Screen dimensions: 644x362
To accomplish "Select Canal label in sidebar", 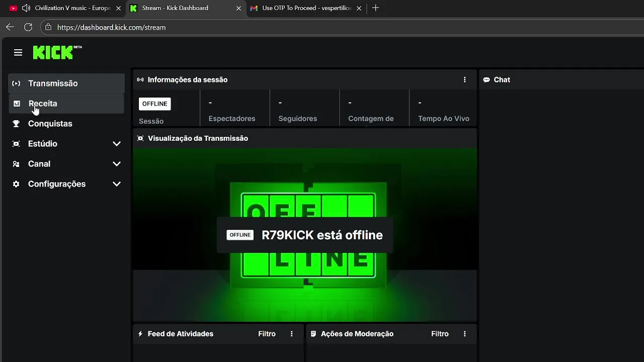I will click(x=39, y=164).
